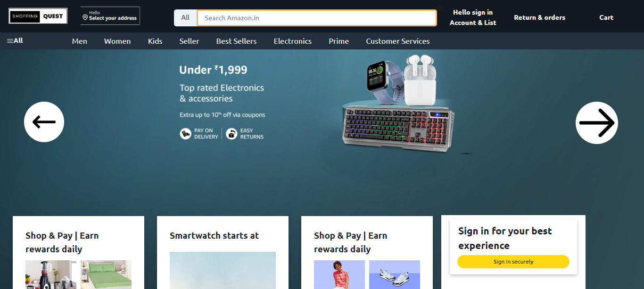Viewport: 644px width, 289px height.
Task: Click the location pin address icon
Action: [85, 17]
